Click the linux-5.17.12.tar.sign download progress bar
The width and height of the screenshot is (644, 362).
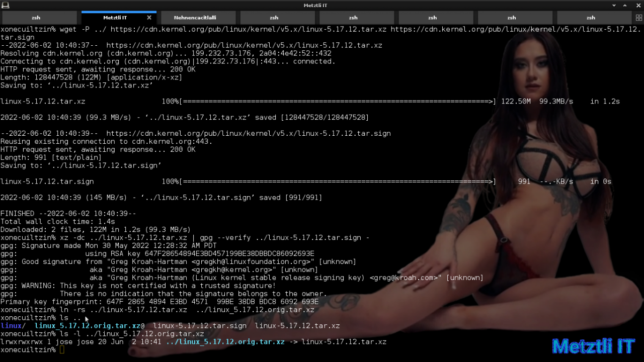(338, 182)
